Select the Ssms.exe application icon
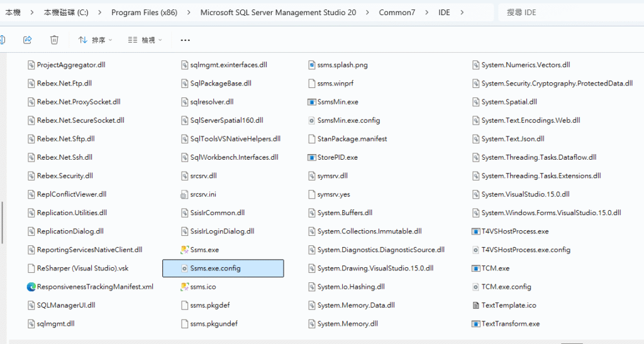The width and height of the screenshot is (644, 344). (184, 250)
